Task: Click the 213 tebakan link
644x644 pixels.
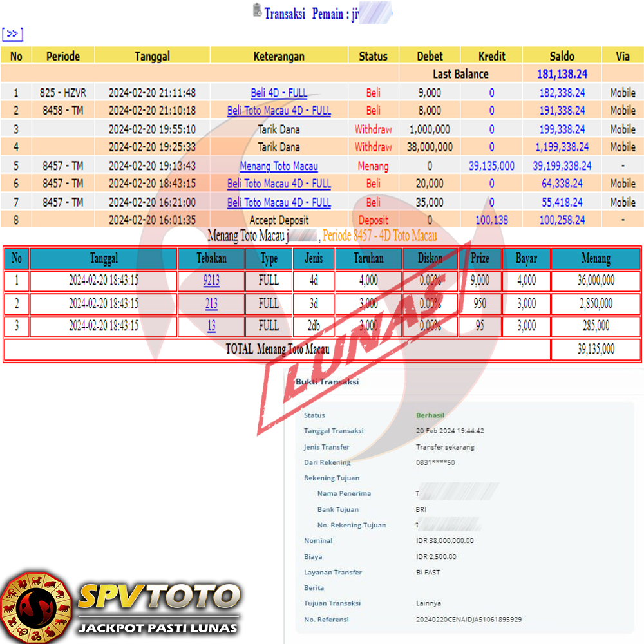Action: click(211, 303)
